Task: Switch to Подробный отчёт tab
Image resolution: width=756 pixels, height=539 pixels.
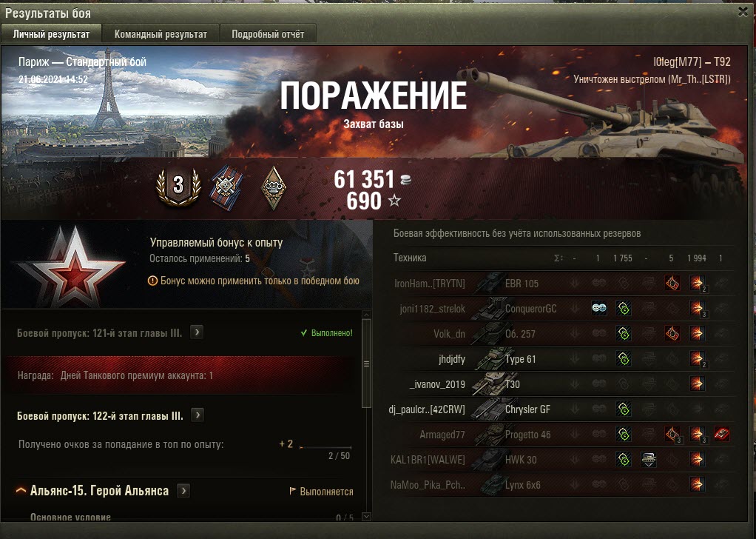Action: click(268, 34)
